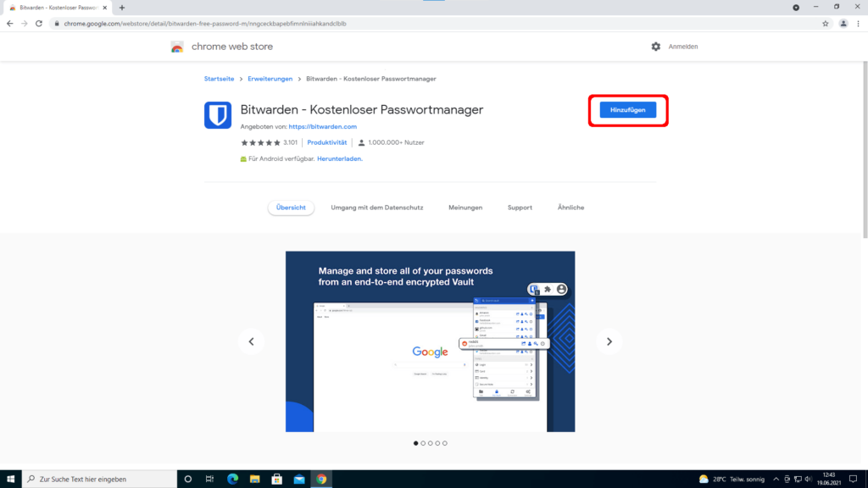Launch Microsoft Edge from the taskbar

tap(232, 480)
